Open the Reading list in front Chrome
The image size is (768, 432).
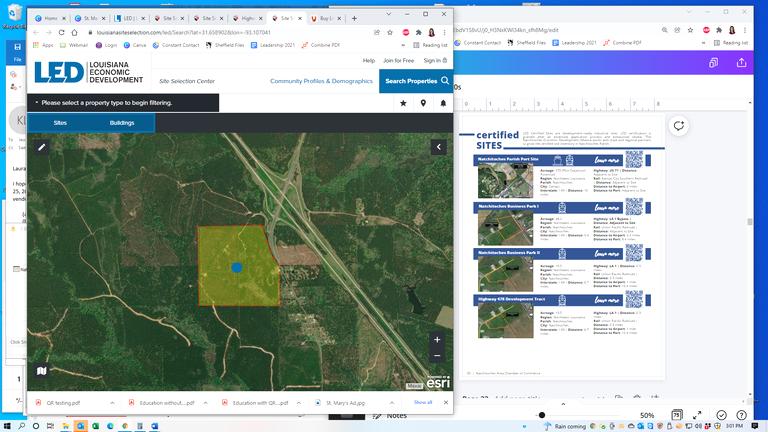tap(431, 45)
